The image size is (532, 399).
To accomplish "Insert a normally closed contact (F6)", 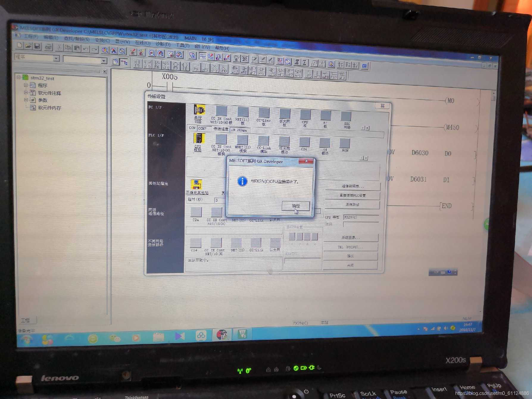I will click(x=157, y=65).
